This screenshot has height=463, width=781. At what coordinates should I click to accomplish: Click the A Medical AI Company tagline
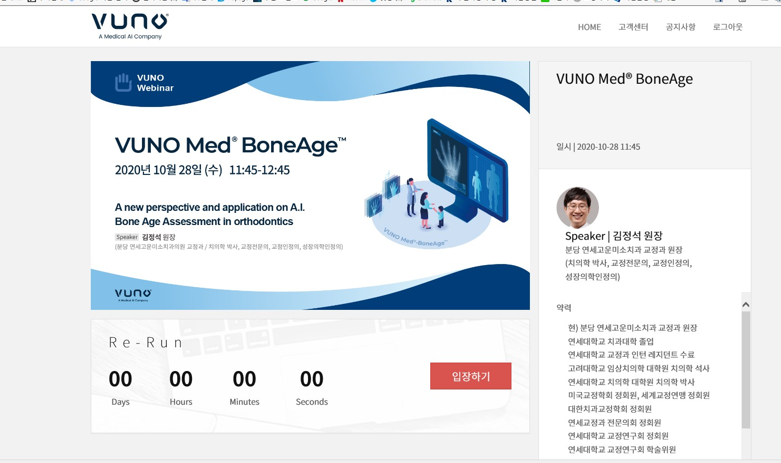(130, 36)
